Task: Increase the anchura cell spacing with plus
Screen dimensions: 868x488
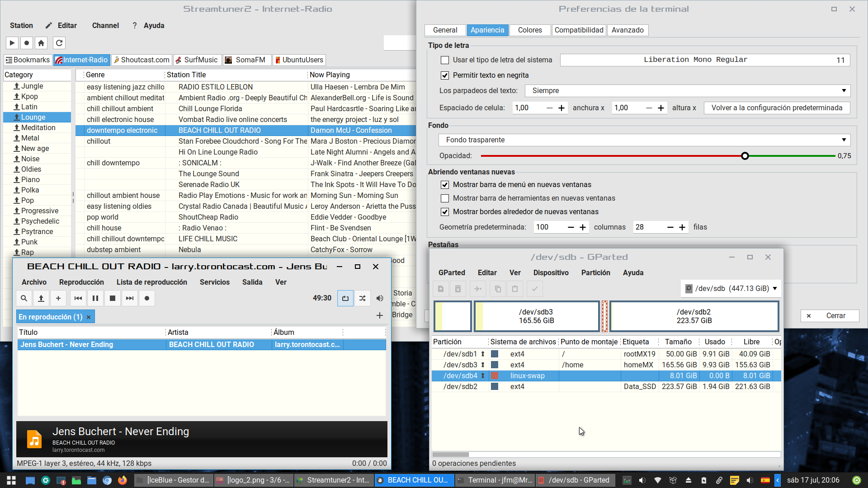Action: coord(561,108)
